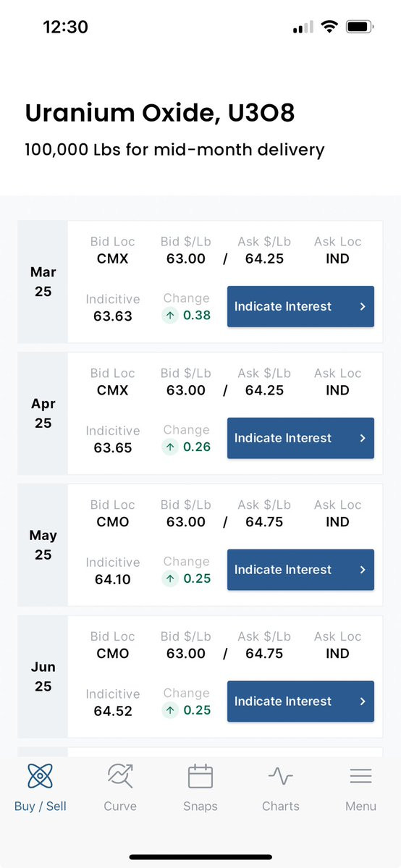Tap the 64.75 ask price for May 25
This screenshot has width=401, height=868.
[264, 522]
